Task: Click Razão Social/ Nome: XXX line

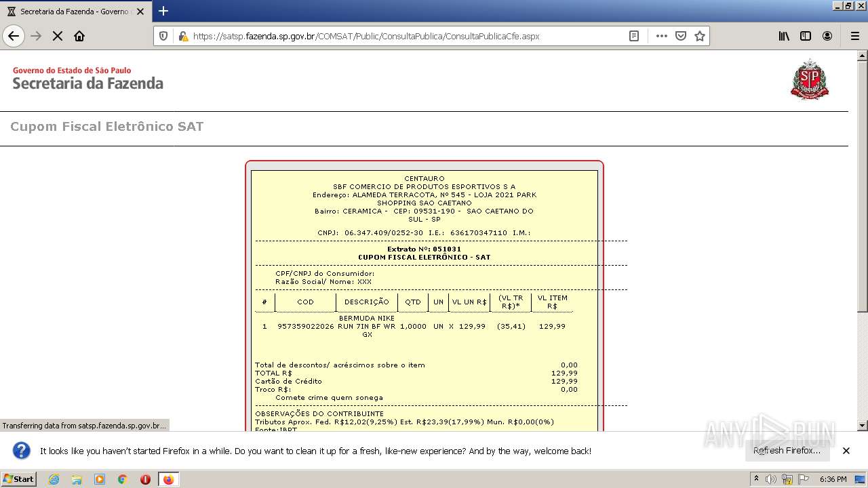Action: click(323, 282)
